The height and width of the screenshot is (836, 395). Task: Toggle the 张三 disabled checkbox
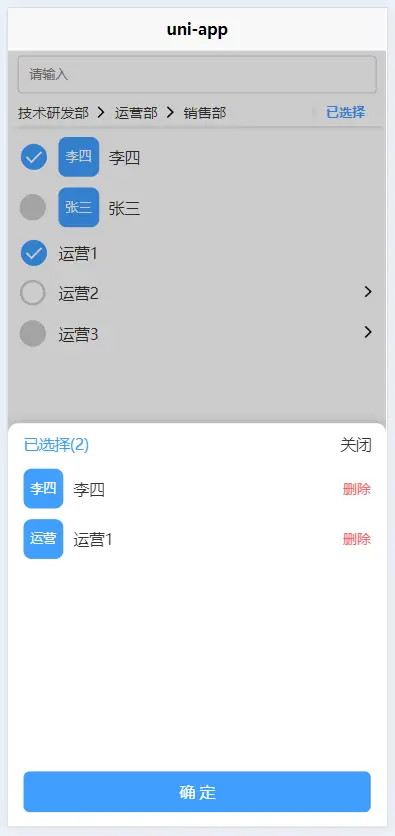[33, 207]
